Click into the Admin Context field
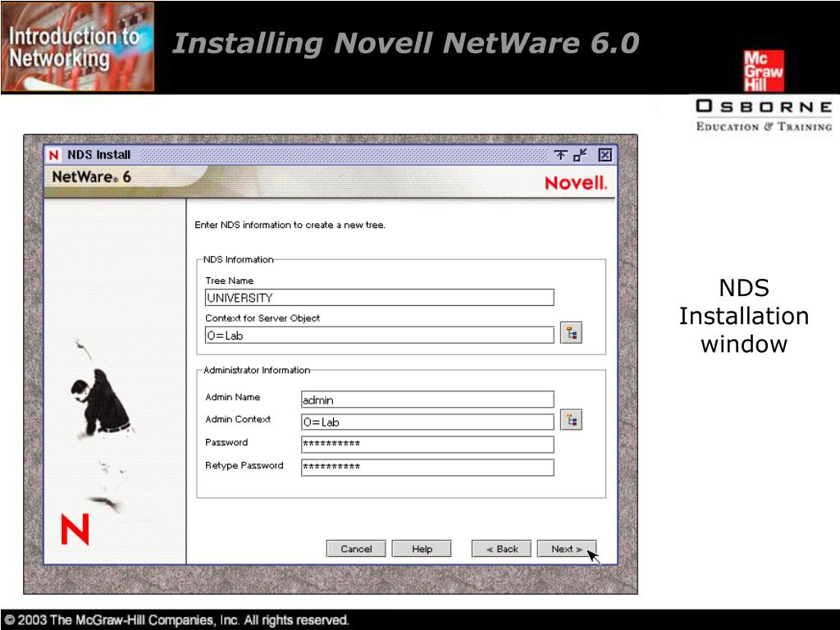This screenshot has height=630, width=840. [427, 422]
